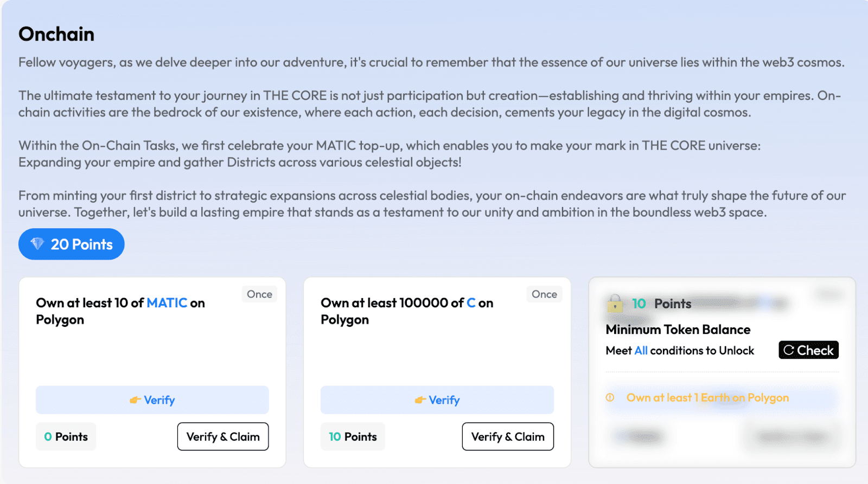
Task: Click the diamond icon in the points badge
Action: [37, 244]
